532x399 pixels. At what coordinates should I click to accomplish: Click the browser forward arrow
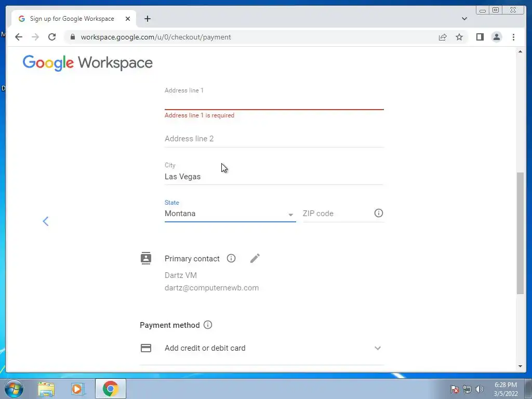(x=35, y=37)
